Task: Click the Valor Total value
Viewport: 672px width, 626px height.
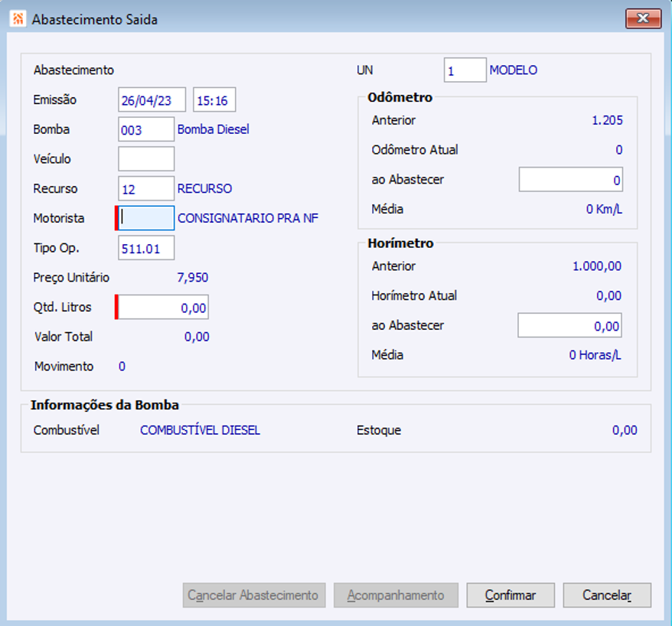Action: 197,337
